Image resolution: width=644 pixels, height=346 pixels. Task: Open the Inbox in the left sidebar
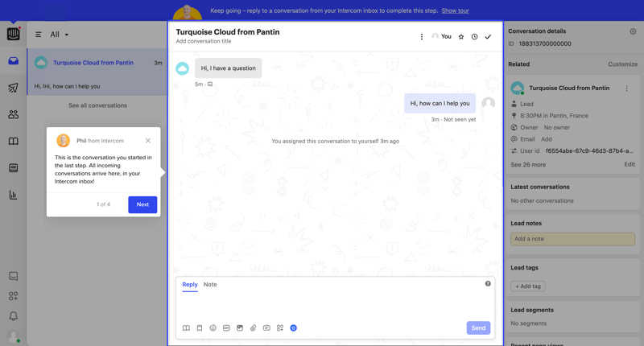tap(13, 60)
